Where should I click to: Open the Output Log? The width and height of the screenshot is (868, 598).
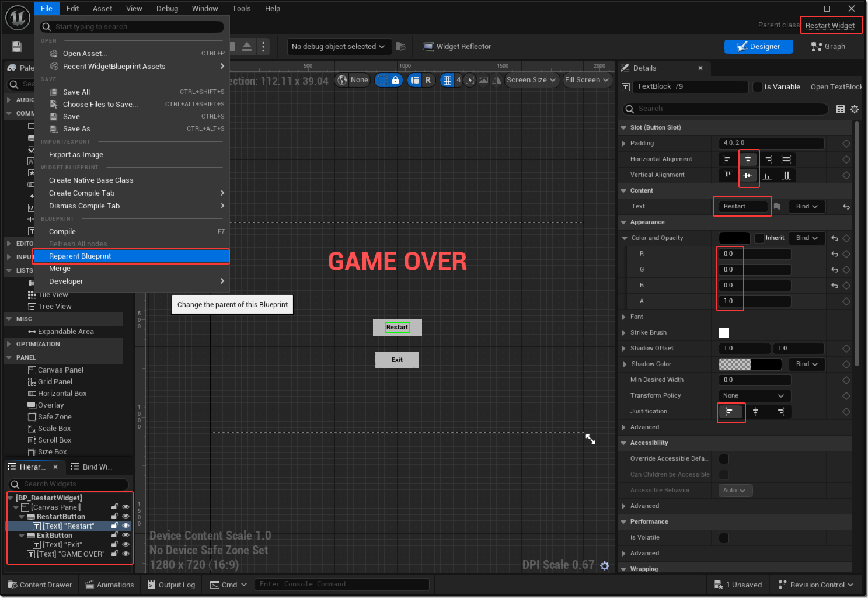click(x=171, y=585)
